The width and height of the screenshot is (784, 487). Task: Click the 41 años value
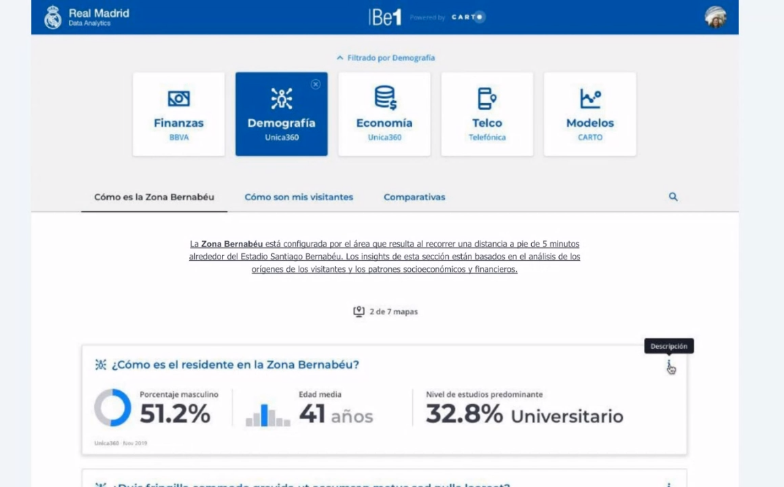pyautogui.click(x=336, y=414)
